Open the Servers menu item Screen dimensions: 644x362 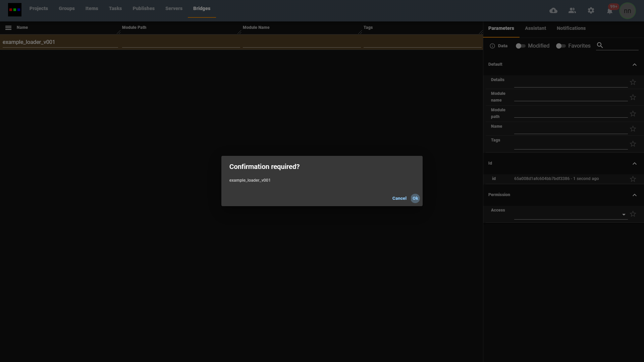coord(174,9)
